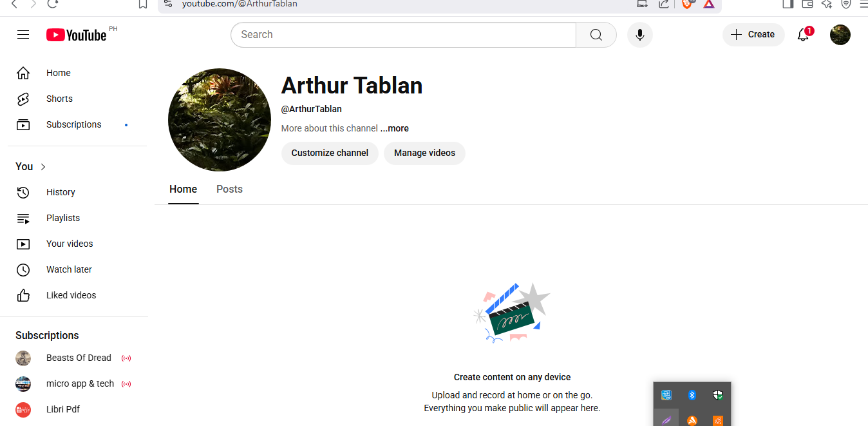868x426 pixels.
Task: Start voice search with microphone icon
Action: [640, 35]
